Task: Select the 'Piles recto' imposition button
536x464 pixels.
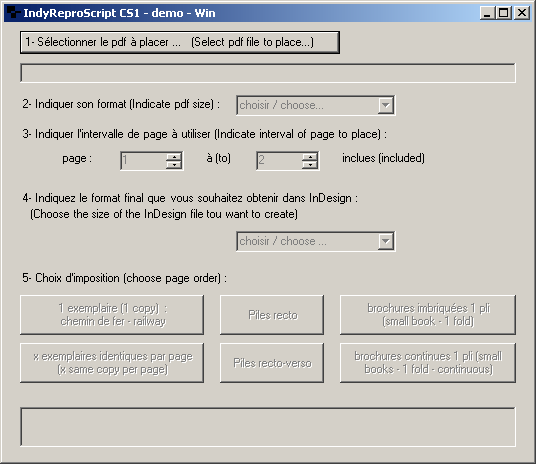Action: tap(272, 315)
